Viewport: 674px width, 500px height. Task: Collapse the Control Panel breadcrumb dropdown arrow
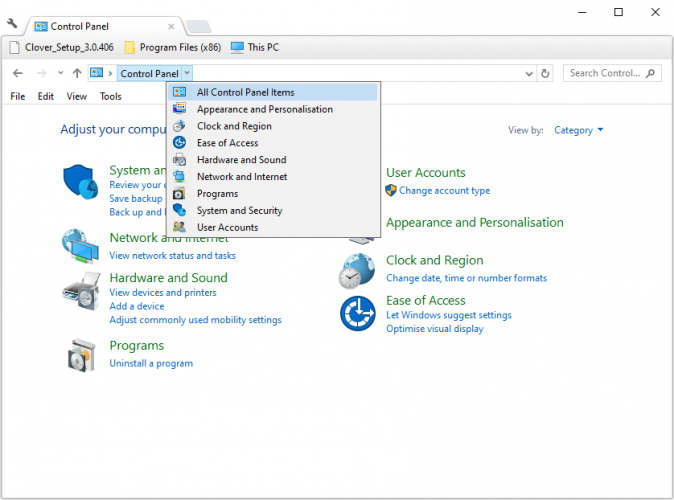coord(187,74)
